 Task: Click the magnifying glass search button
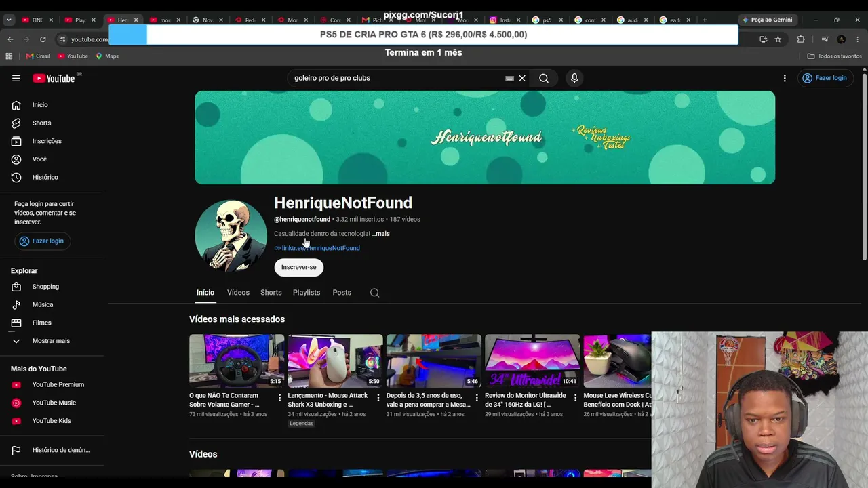coord(544,78)
